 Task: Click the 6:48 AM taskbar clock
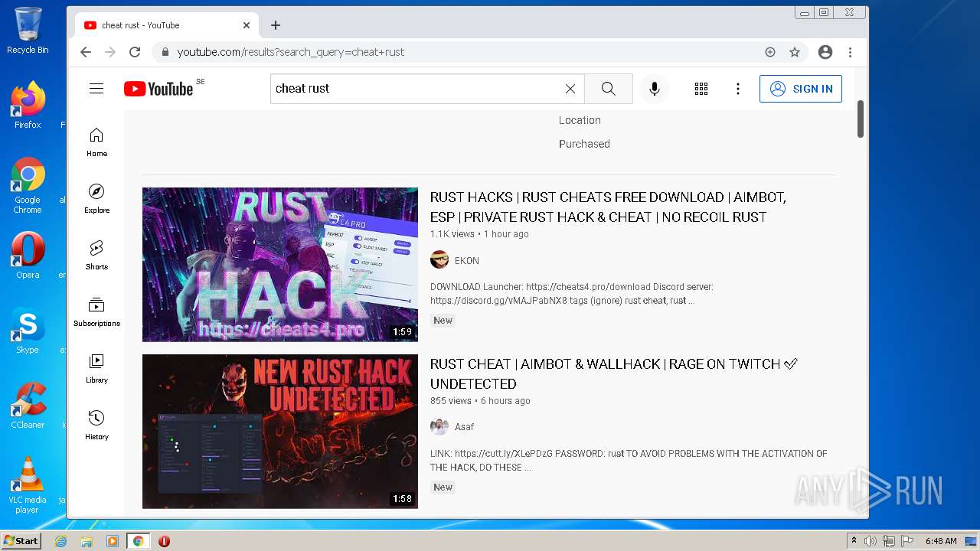point(941,541)
